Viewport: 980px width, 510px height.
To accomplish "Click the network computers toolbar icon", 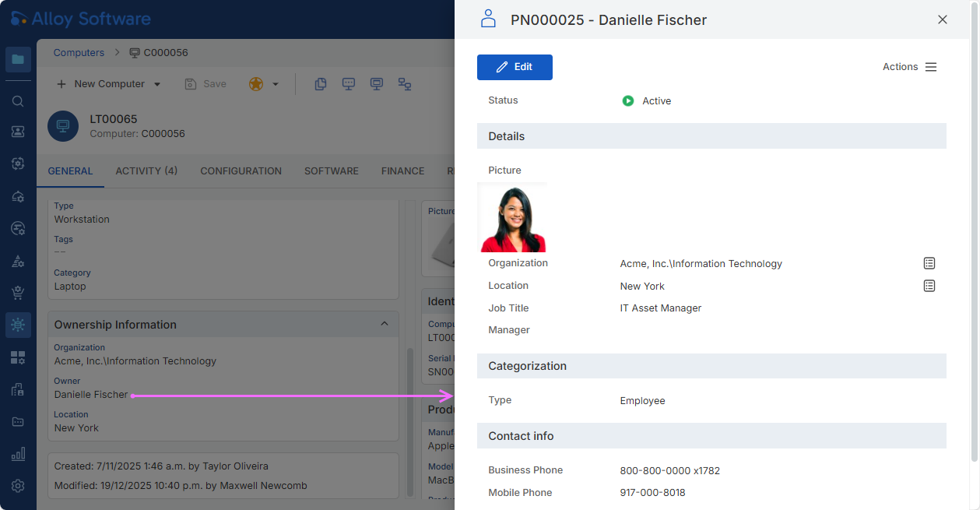I will click(x=405, y=84).
